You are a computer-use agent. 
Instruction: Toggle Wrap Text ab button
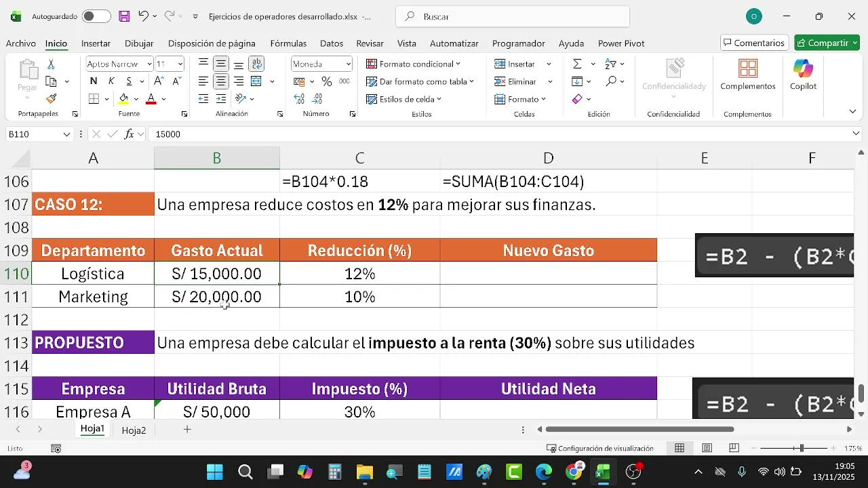[x=256, y=64]
